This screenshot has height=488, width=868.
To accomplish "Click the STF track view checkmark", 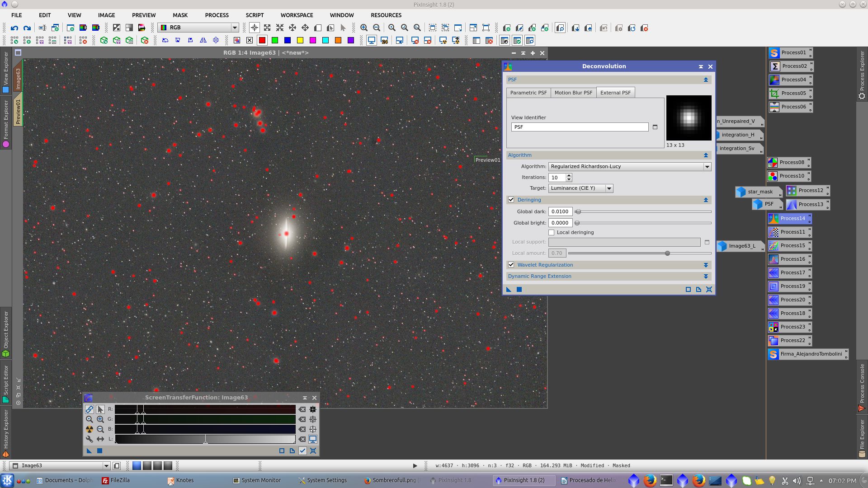I will 302,451.
